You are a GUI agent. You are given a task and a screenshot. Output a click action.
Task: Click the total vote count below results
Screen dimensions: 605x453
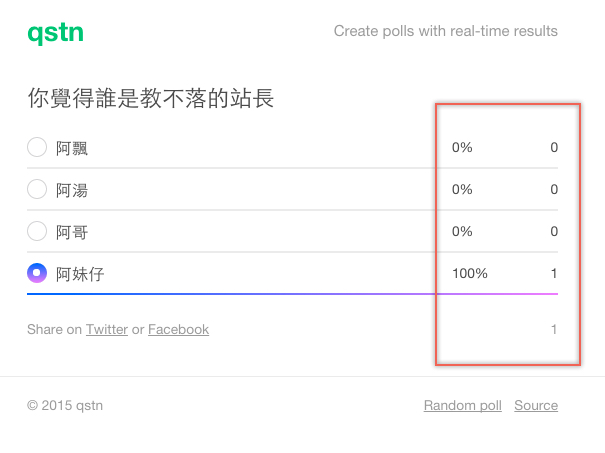[554, 329]
